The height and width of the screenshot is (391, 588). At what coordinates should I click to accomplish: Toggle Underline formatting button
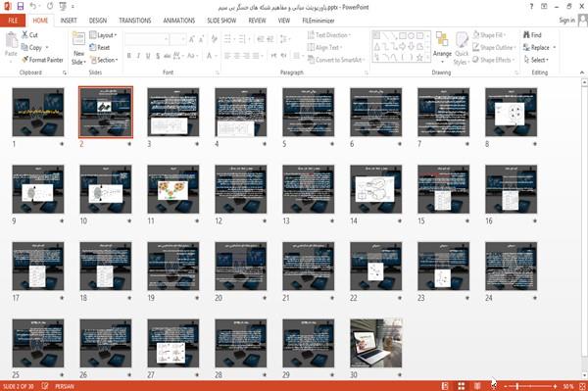tap(148, 56)
